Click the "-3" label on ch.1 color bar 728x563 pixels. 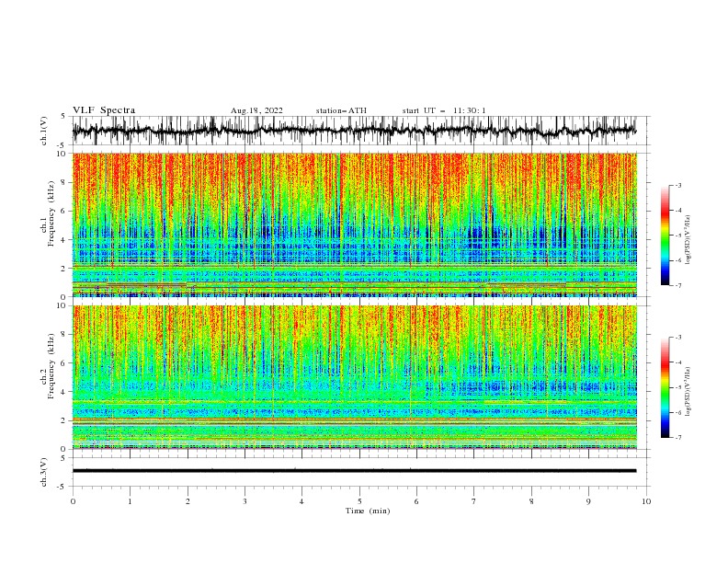[x=678, y=185]
